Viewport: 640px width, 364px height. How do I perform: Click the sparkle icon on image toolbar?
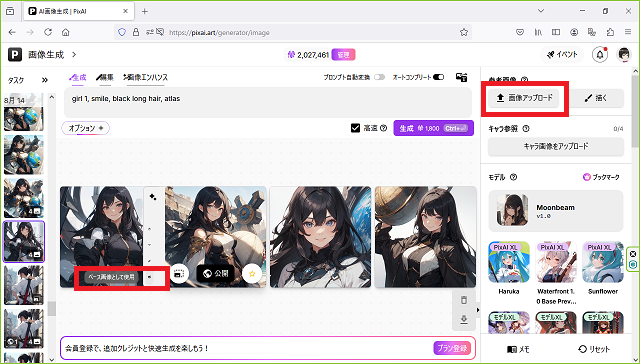coord(153,197)
